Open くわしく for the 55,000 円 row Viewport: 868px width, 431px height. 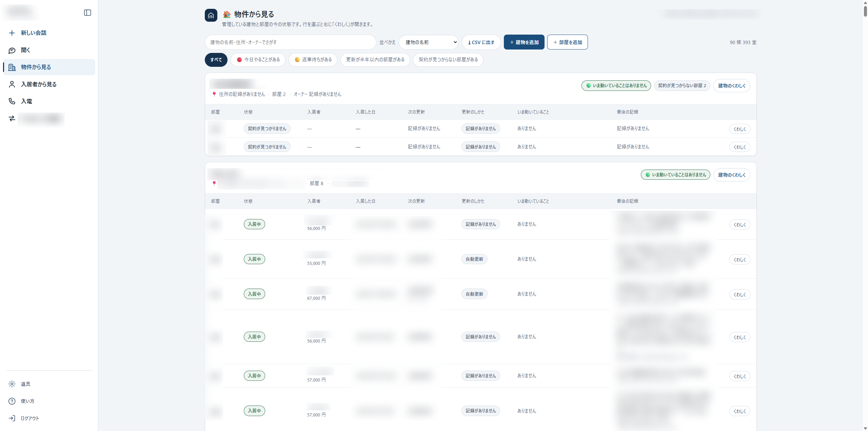[739, 260]
